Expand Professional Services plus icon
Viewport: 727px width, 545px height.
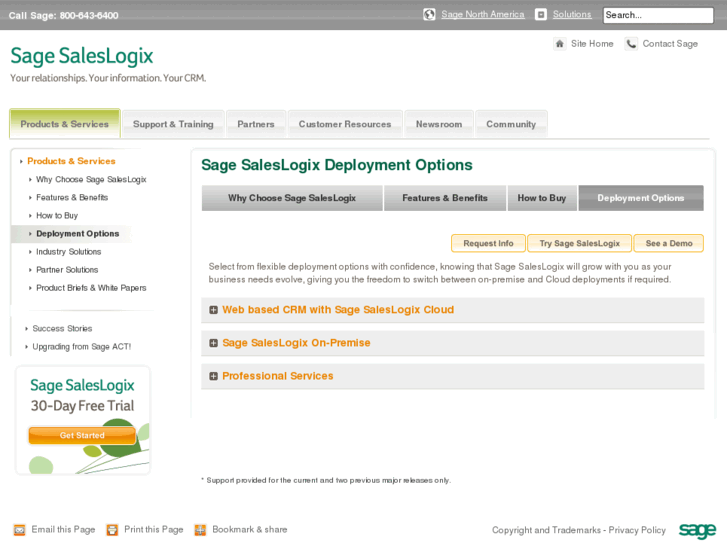(213, 376)
